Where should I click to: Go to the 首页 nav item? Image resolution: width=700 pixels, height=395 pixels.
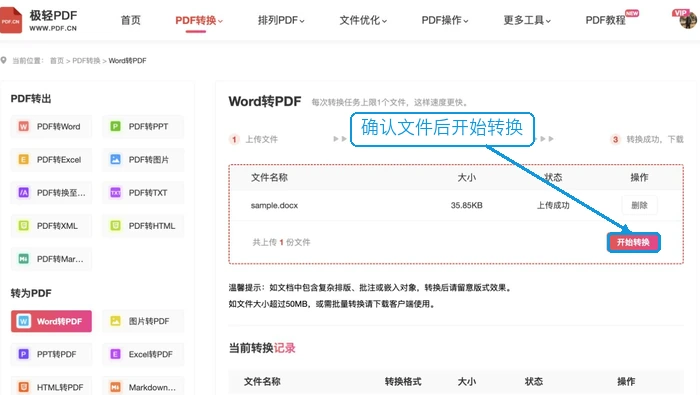tap(130, 21)
